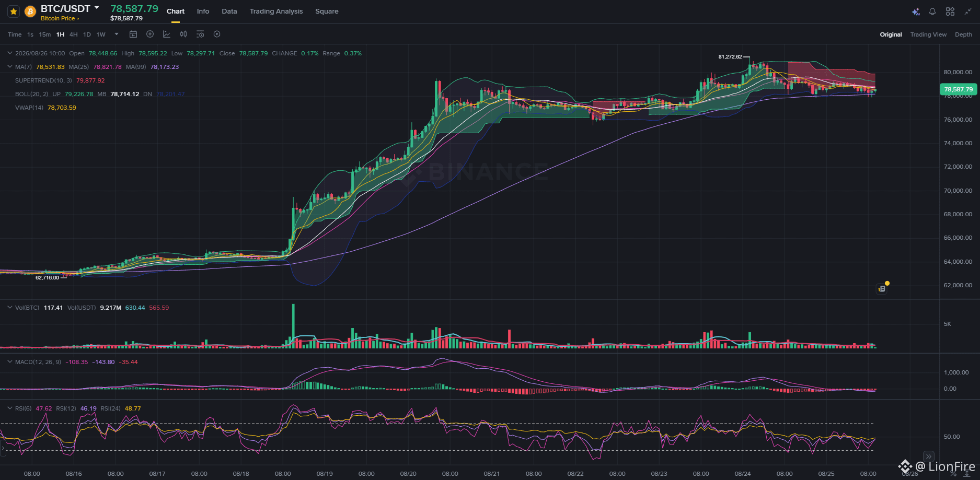980x480 pixels.
Task: Click the auto-fit scale icon at bottom right
Action: tap(966, 474)
